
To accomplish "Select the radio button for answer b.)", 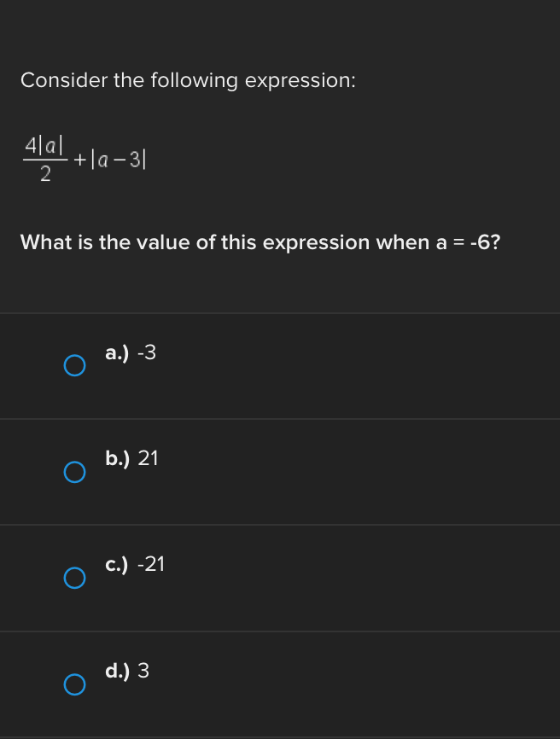I will click(74, 471).
